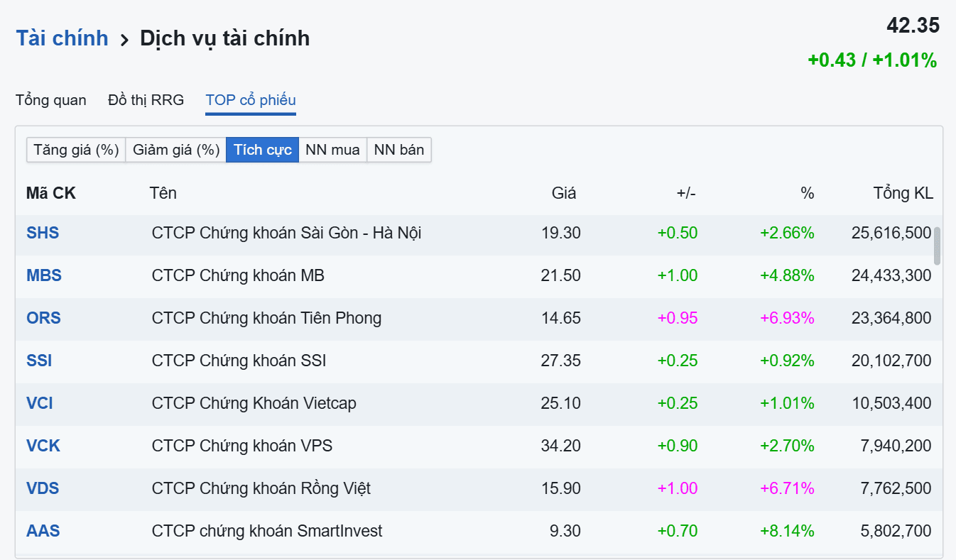The image size is (956, 560).
Task: Open VDS stock ticker link
Action: coord(43,488)
